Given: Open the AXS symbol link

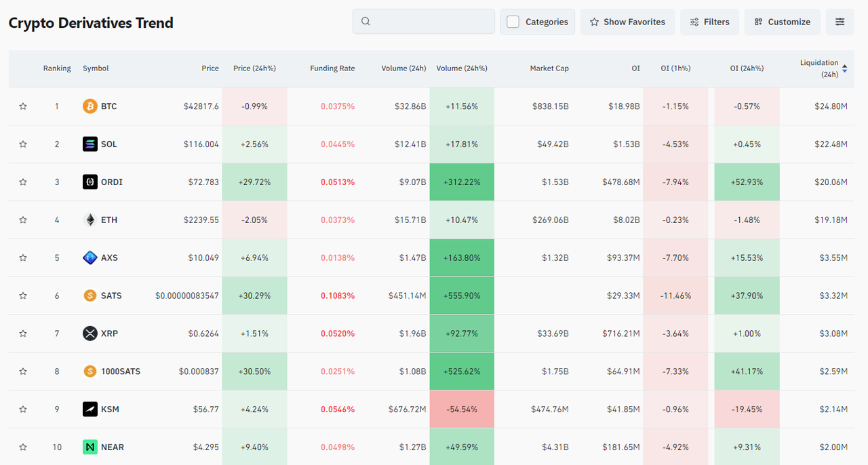Looking at the screenshot, I should pos(109,258).
